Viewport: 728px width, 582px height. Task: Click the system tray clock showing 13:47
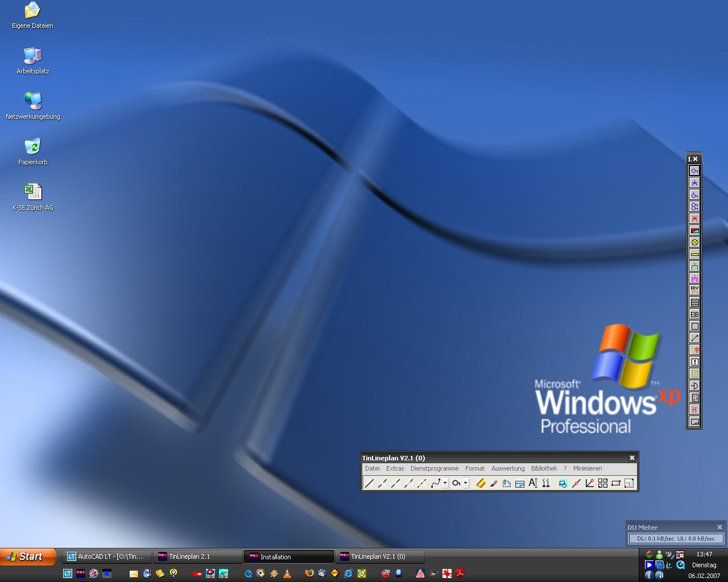704,554
